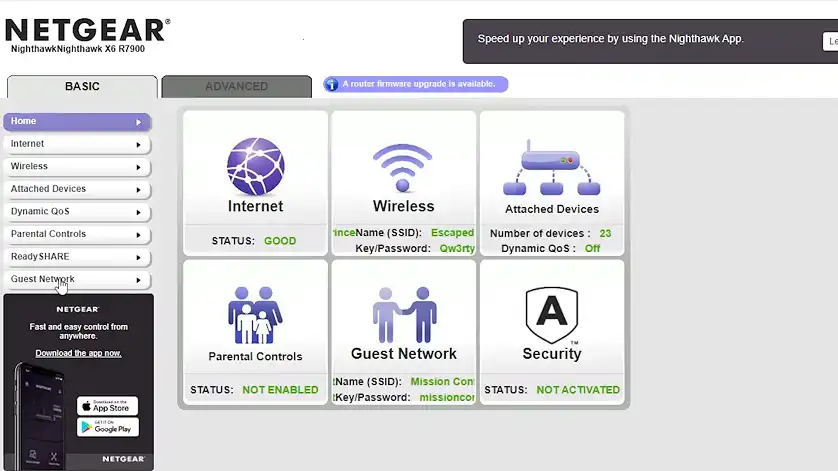Expand the Attached Devices menu arrow
838x471 pixels.
pos(138,190)
